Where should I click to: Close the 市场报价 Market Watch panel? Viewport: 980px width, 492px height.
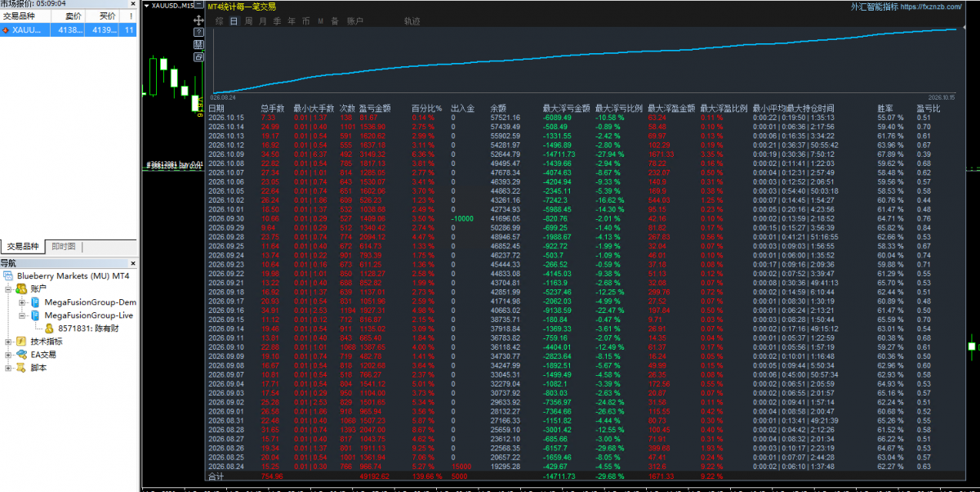pos(134,4)
